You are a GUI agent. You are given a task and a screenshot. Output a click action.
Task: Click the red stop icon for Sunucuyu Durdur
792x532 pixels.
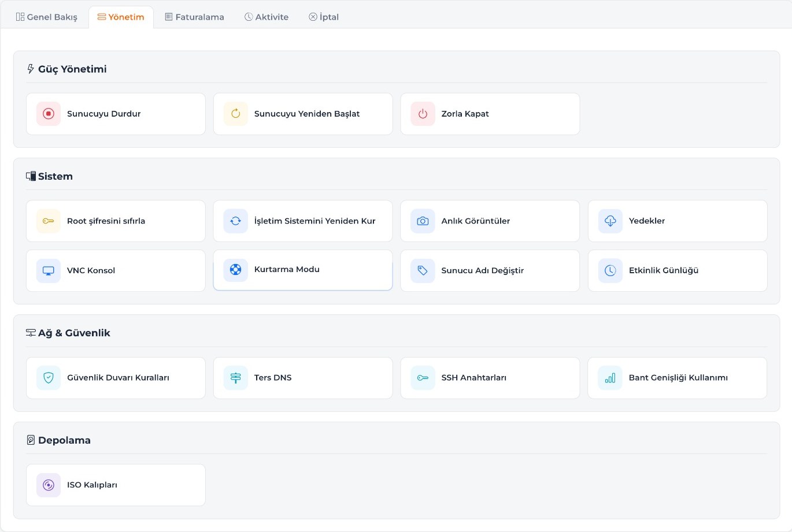[49, 114]
